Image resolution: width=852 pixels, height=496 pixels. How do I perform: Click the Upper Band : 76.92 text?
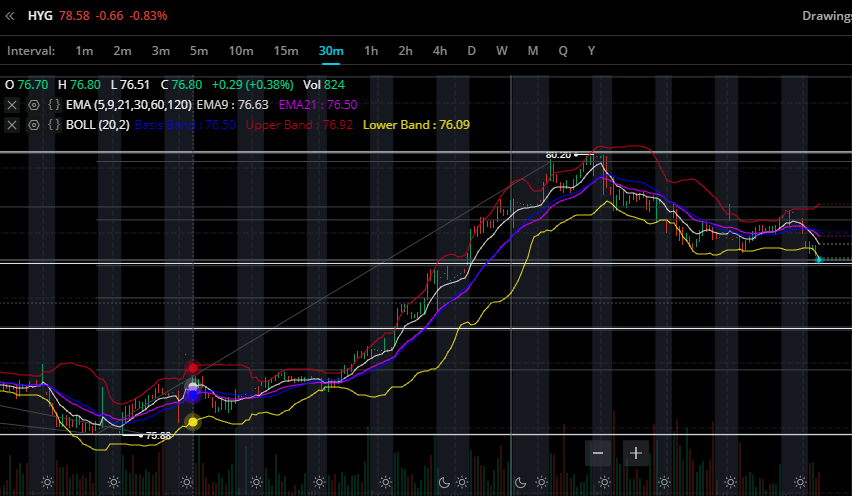click(x=299, y=125)
